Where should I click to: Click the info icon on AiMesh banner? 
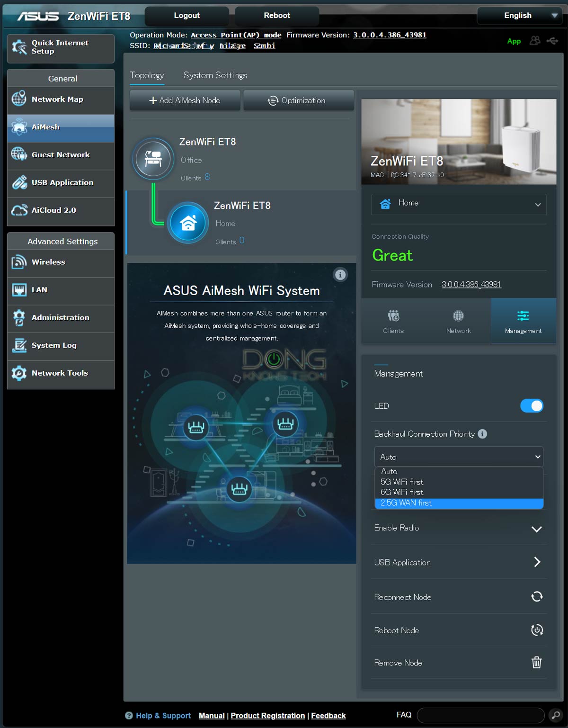340,275
